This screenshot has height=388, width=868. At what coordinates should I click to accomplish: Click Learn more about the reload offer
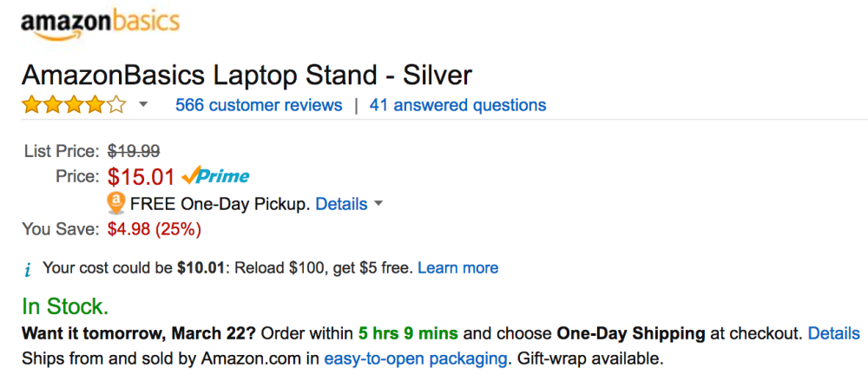[457, 267]
